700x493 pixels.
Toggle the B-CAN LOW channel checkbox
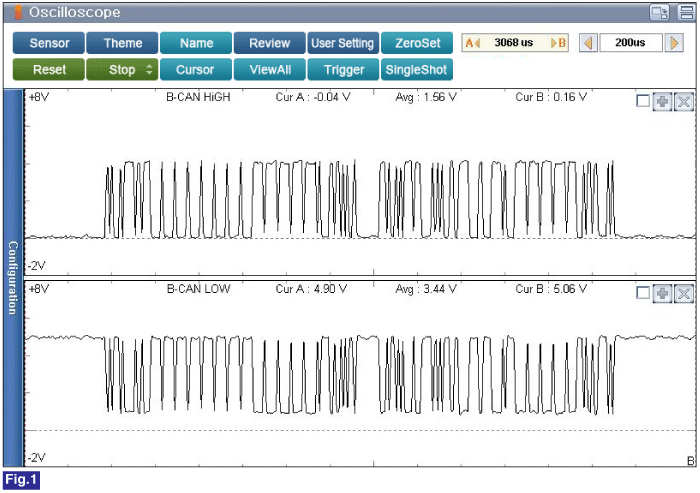(x=643, y=293)
